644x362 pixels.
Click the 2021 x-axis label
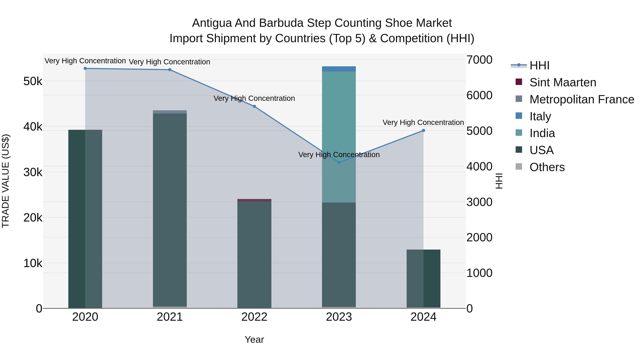pyautogui.click(x=170, y=317)
